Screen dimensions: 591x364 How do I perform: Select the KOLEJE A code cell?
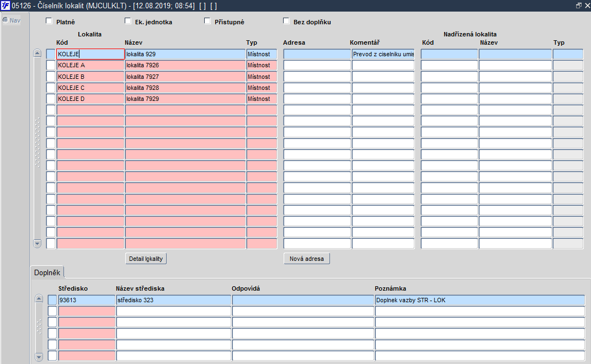[90, 65]
